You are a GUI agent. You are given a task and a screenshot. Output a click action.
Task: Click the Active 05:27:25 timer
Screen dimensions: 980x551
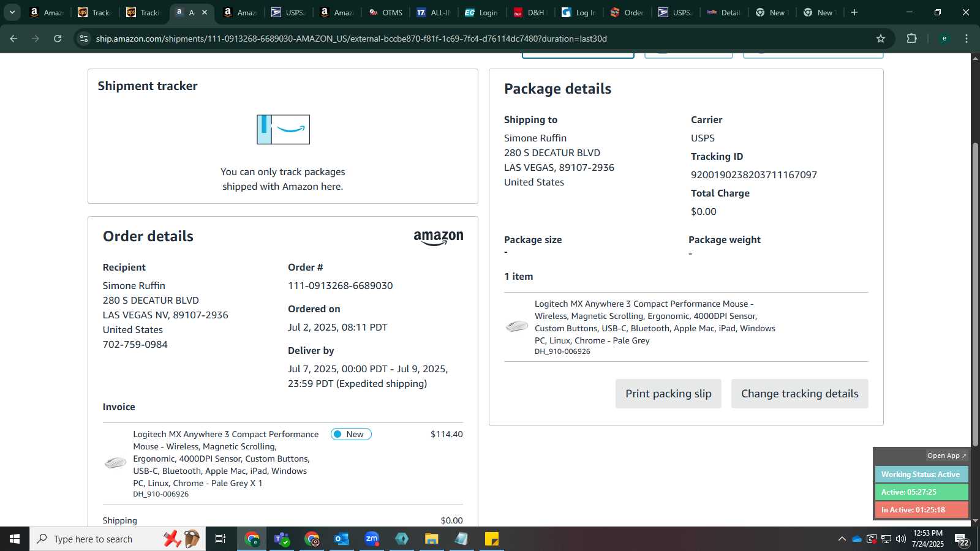tap(921, 492)
